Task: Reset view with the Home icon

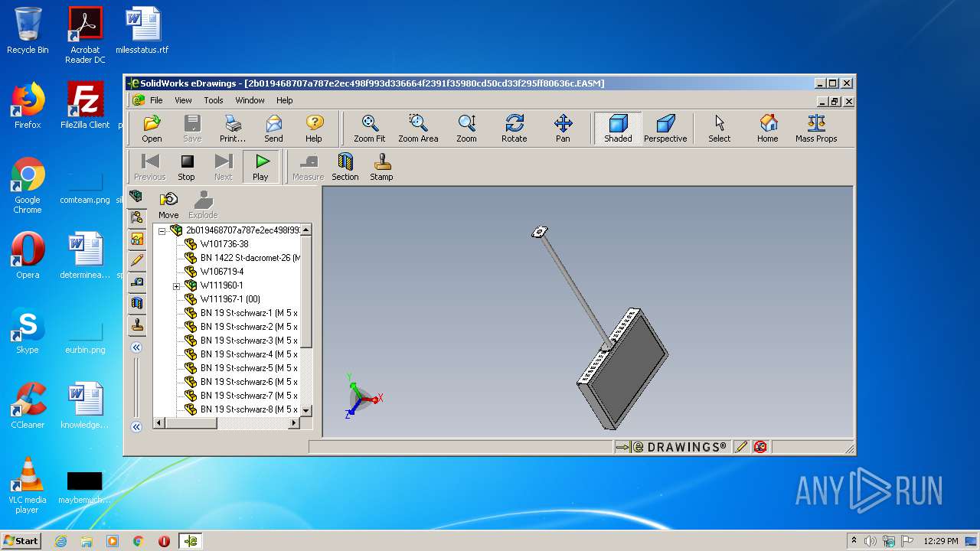Action: point(768,129)
